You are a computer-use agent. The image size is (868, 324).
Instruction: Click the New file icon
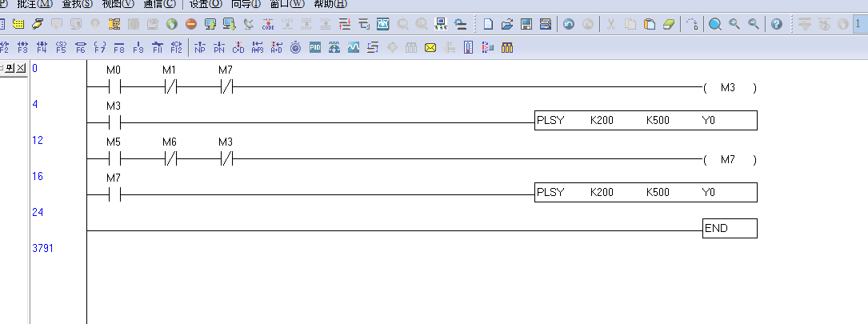tap(488, 24)
